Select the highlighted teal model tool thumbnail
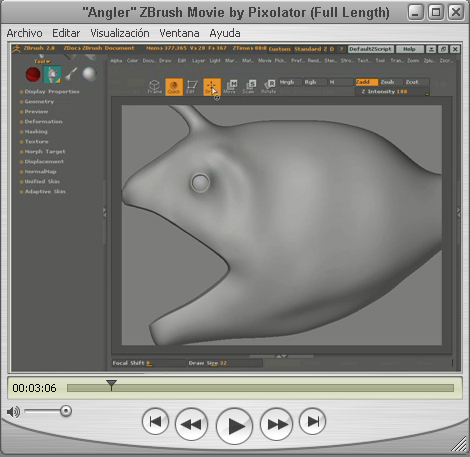Viewport: 470px width, 457px height. [52, 75]
